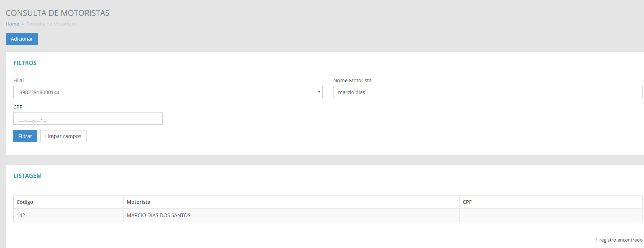Open the Filial dropdown

coord(168,92)
